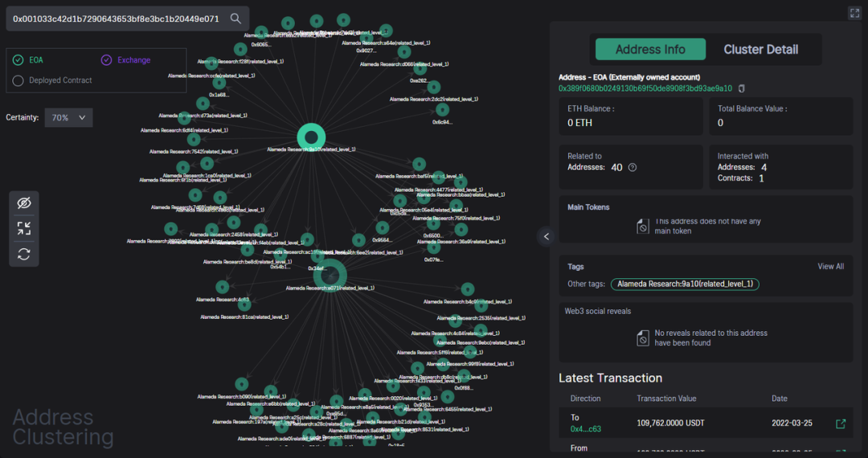Image resolution: width=868 pixels, height=458 pixels.
Task: Select the 0x07fe node
Action: 433,247
